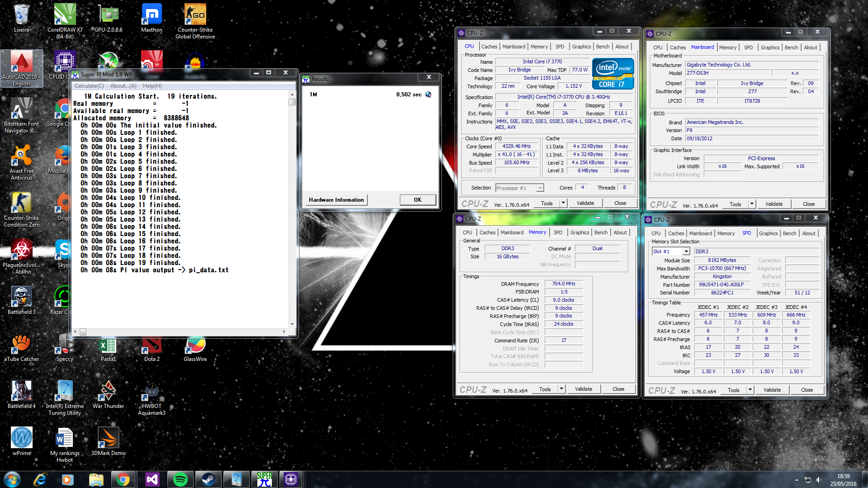Screen dimensions: 868x488
Task: Switch to Caches tab in top-left CPU-Z
Action: 489,47
